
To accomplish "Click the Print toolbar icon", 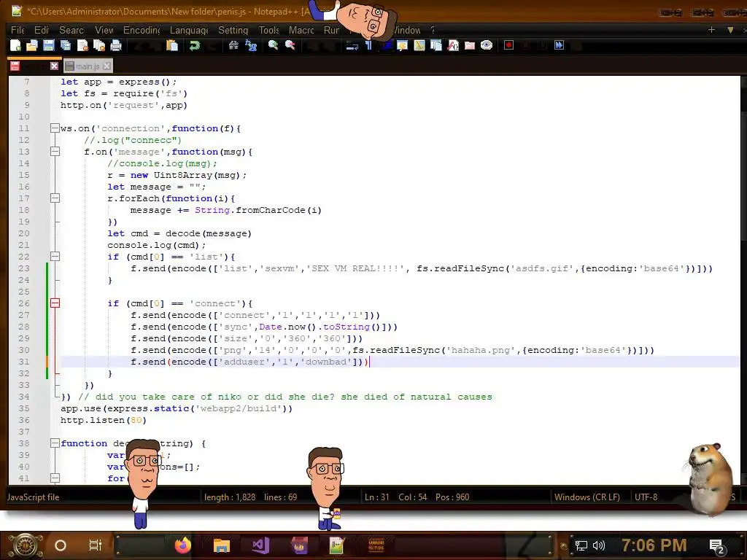I will click(116, 45).
